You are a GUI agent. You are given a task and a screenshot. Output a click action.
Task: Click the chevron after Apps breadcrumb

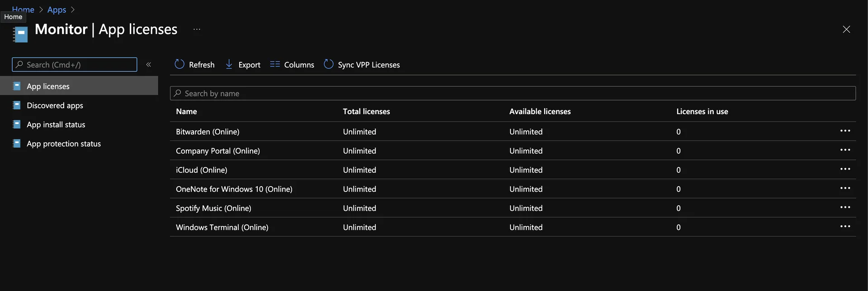coord(73,10)
